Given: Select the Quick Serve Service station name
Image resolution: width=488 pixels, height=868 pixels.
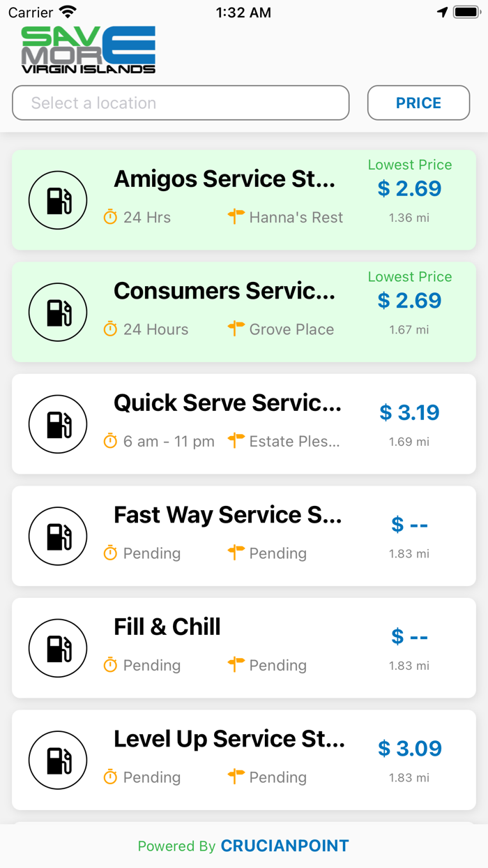Looking at the screenshot, I should pos(227,403).
